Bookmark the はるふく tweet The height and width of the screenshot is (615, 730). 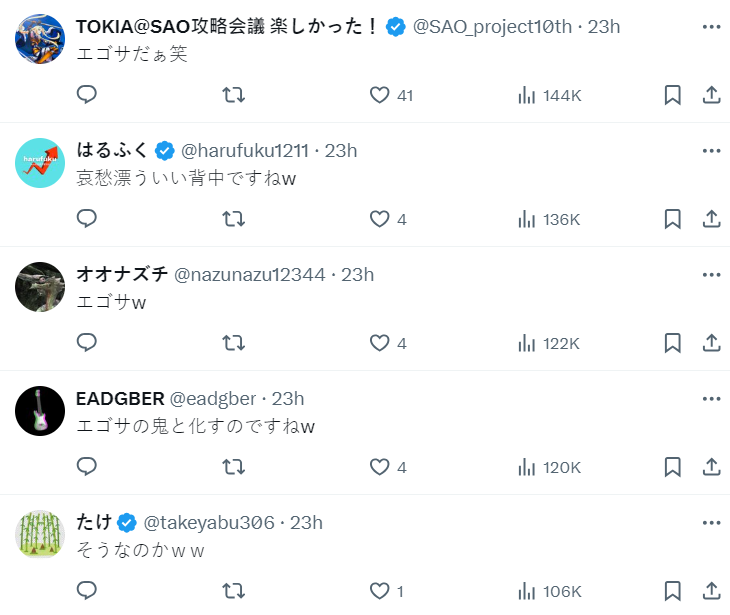(x=673, y=219)
